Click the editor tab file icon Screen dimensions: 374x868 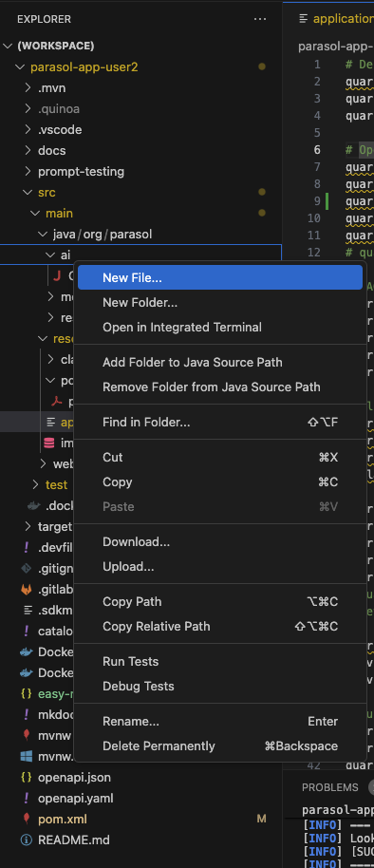[303, 19]
